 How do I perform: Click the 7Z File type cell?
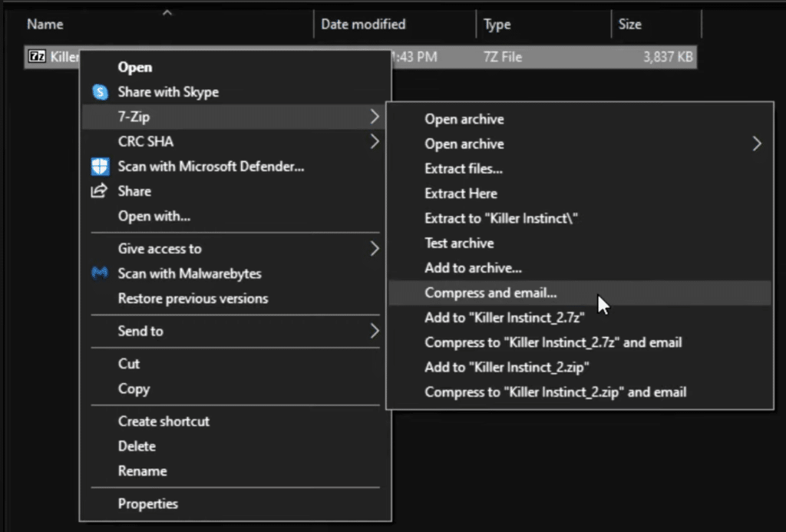click(503, 57)
